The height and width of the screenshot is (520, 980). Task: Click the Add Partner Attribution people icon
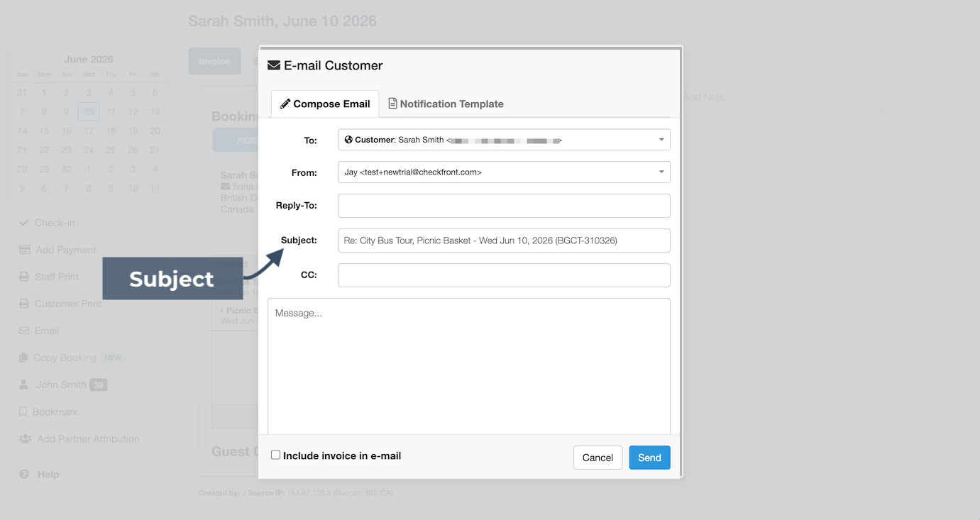click(25, 438)
